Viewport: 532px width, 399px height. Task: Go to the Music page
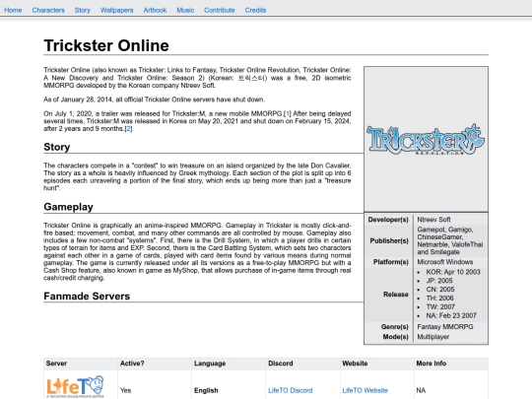click(185, 10)
